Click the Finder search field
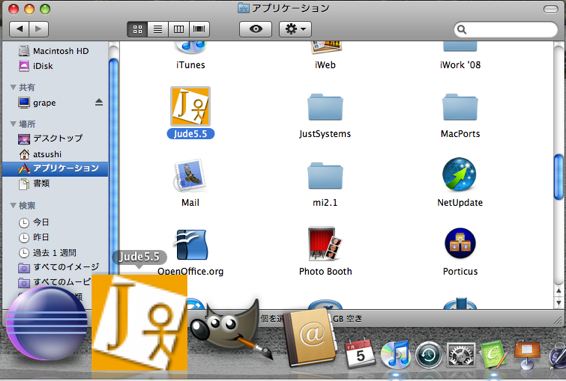The height and width of the screenshot is (381, 566). pyautogui.click(x=505, y=30)
